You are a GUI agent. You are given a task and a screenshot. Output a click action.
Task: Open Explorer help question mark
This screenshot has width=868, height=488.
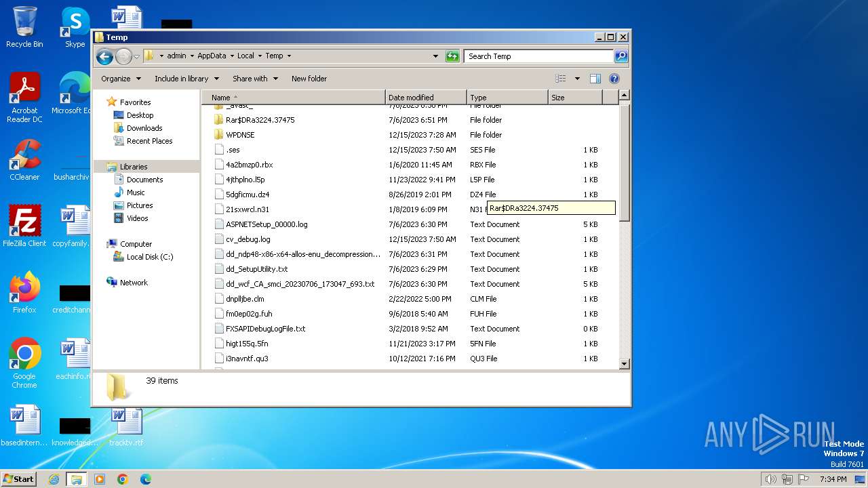614,79
